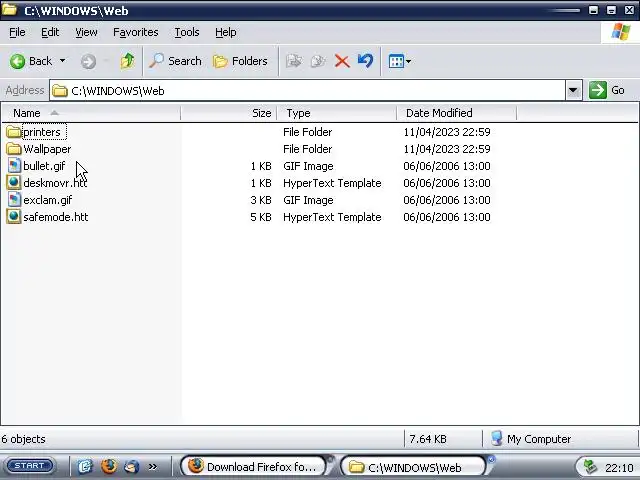
Task: Open the Edit menu
Action: point(50,32)
